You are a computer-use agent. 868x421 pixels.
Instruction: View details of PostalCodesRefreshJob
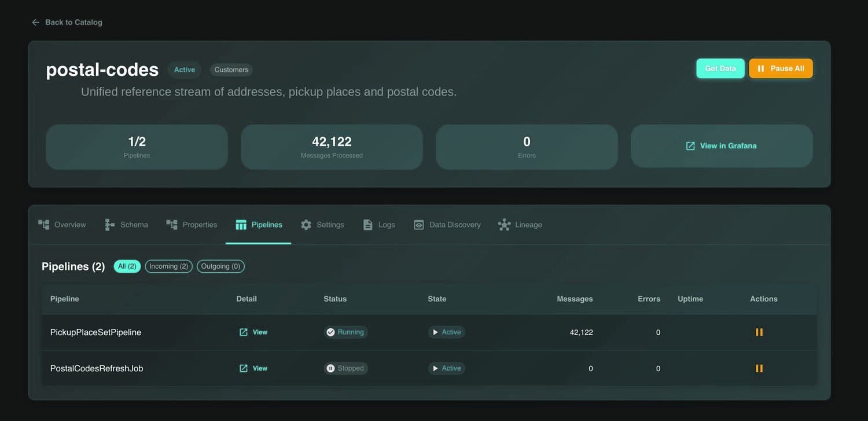pos(253,368)
